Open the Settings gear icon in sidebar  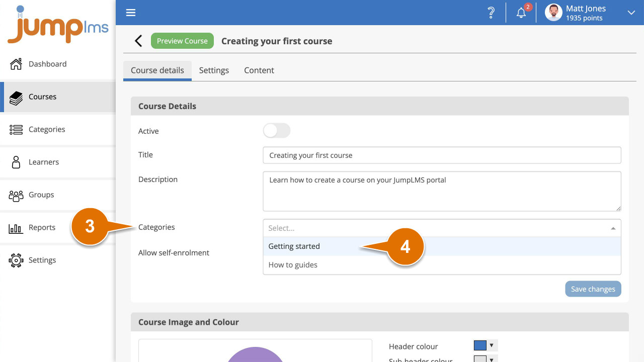point(16,260)
